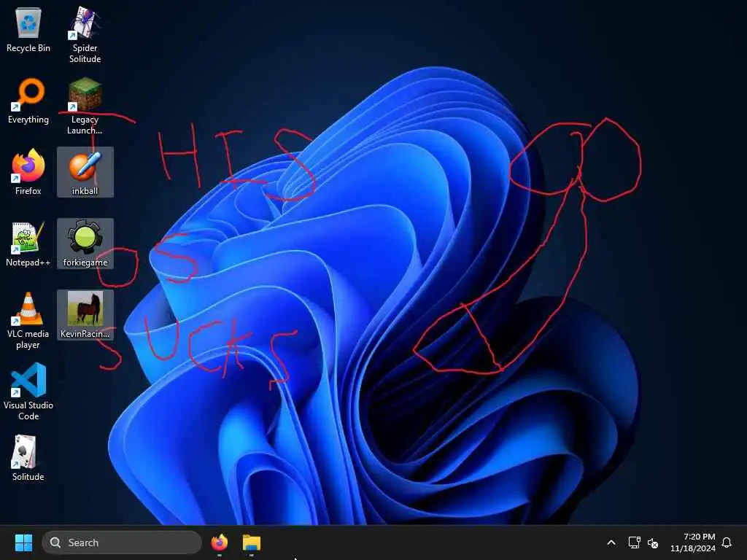This screenshot has height=560, width=747.
Task: Open the network status tray icon
Action: point(634,542)
